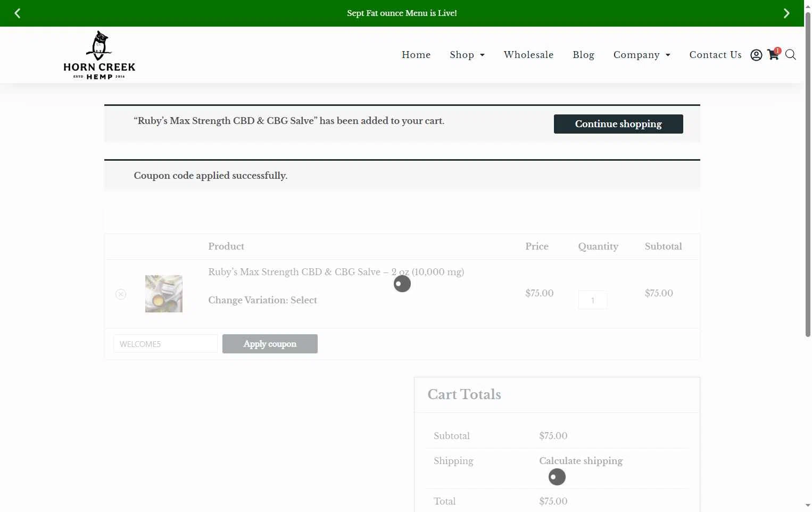812x512 pixels.
Task: Remove Ruby's Salve item from cart
Action: pyautogui.click(x=121, y=294)
